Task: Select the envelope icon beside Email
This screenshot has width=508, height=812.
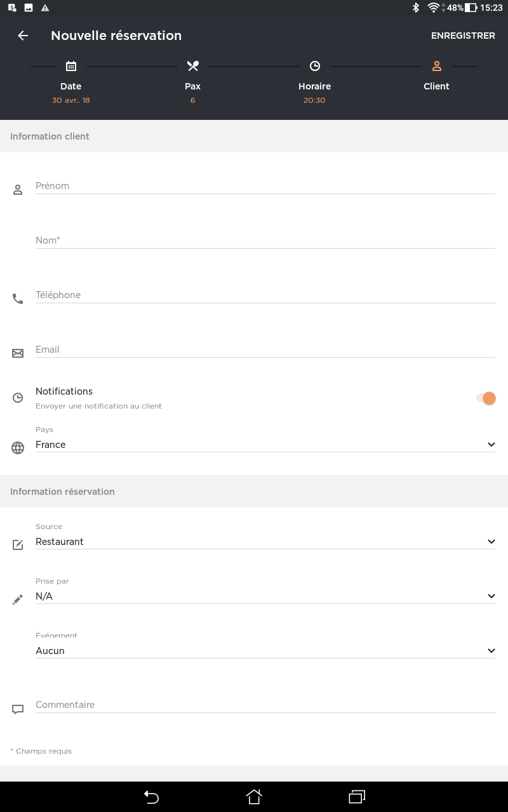Action: tap(18, 353)
